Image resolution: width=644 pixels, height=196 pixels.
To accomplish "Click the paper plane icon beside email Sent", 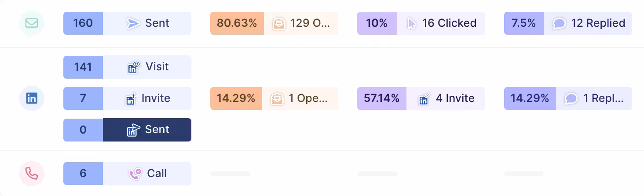I will coord(133,23).
